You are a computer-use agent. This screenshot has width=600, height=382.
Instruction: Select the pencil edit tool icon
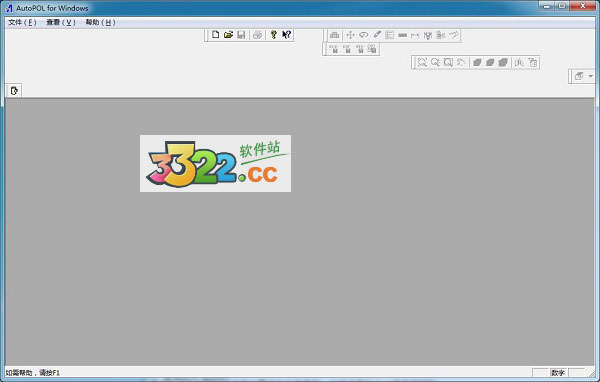(377, 35)
